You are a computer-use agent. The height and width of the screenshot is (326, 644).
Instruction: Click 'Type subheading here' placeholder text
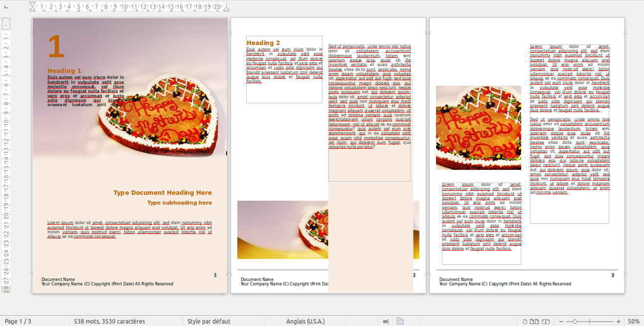180,203
